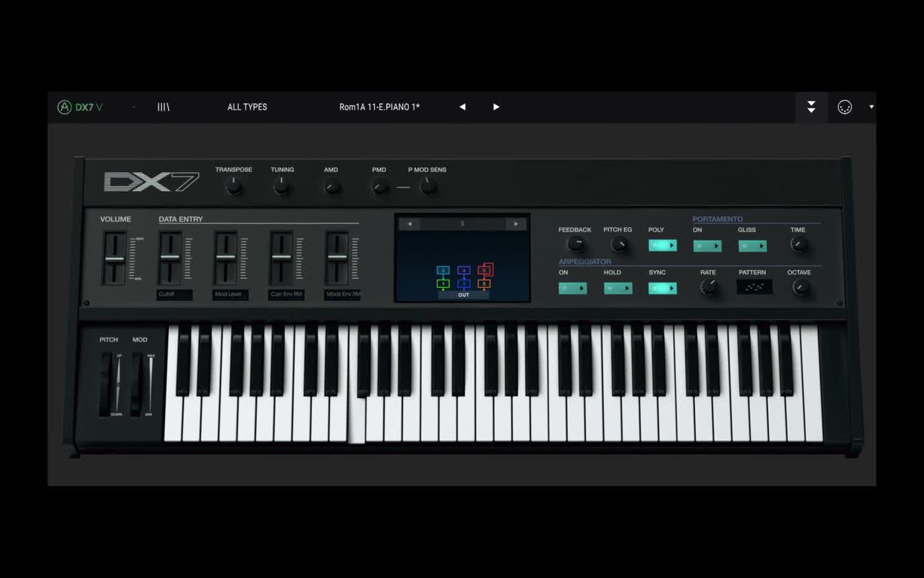
Task: Click the advanced panel double-arrow icon
Action: [x=811, y=107]
